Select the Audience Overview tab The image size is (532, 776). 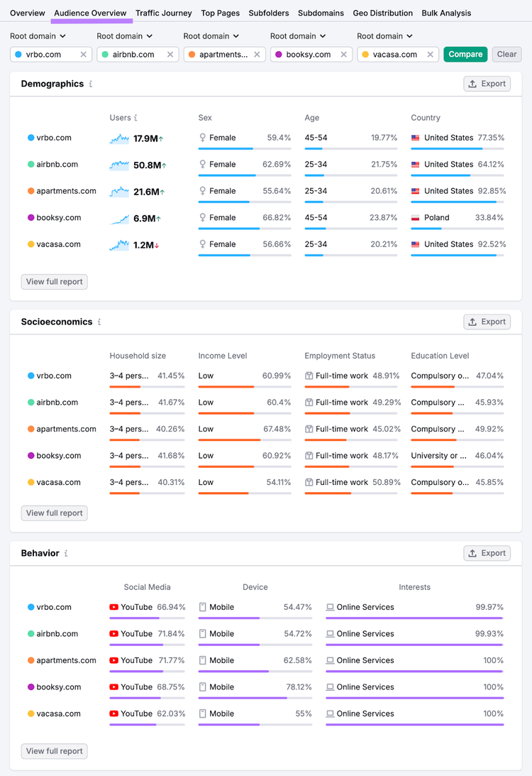91,13
